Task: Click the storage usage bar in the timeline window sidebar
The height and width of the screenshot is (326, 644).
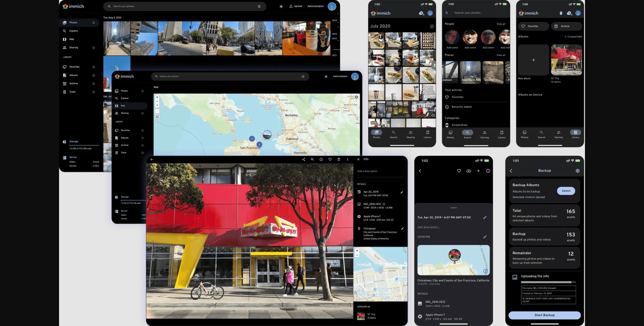Action: click(84, 145)
